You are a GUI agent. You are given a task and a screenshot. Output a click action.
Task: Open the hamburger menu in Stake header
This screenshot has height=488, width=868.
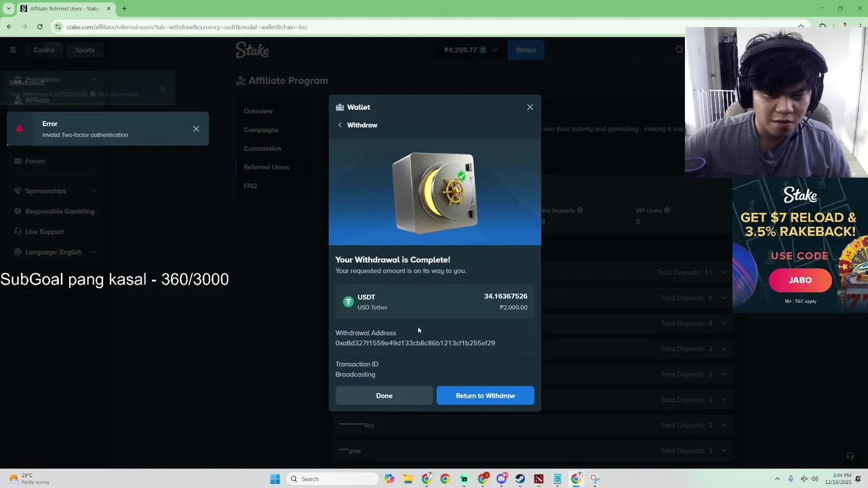pos(12,49)
